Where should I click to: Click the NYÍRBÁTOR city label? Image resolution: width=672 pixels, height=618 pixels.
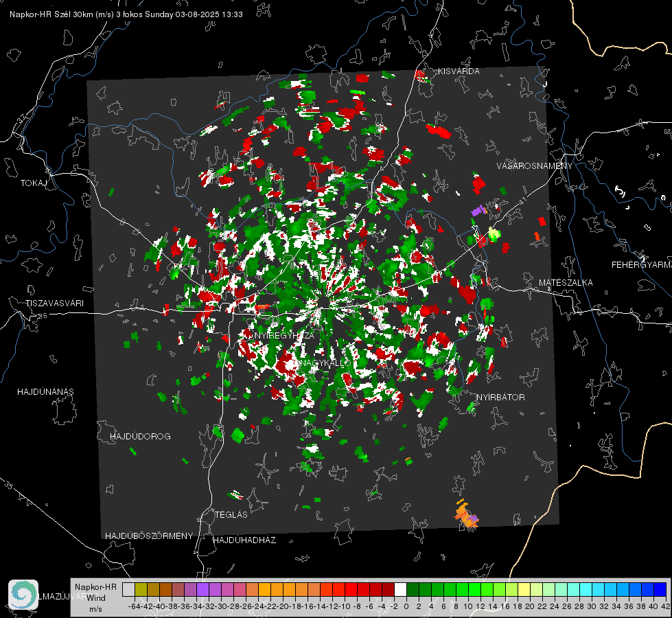click(x=500, y=397)
